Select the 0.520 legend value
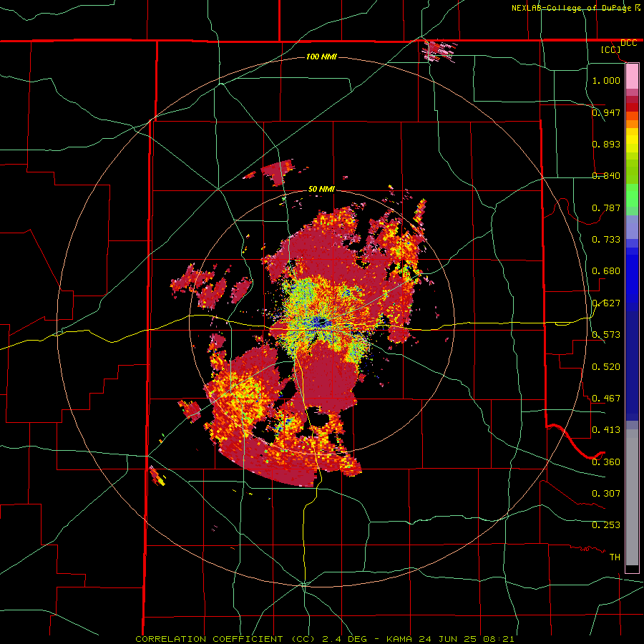The height and width of the screenshot is (644, 644). 606,366
